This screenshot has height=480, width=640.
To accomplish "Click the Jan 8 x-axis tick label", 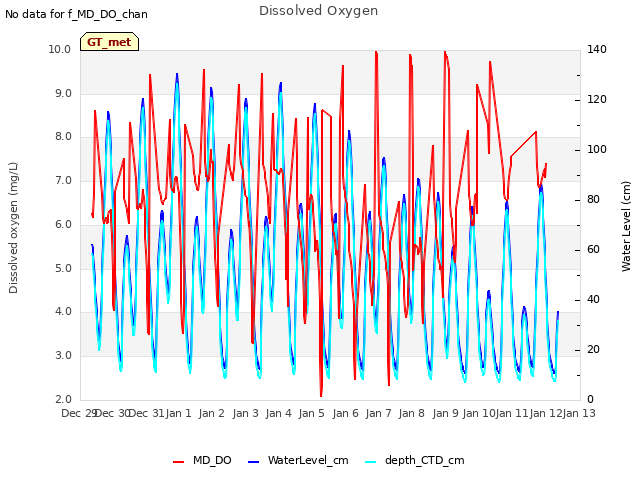I will [411, 413].
